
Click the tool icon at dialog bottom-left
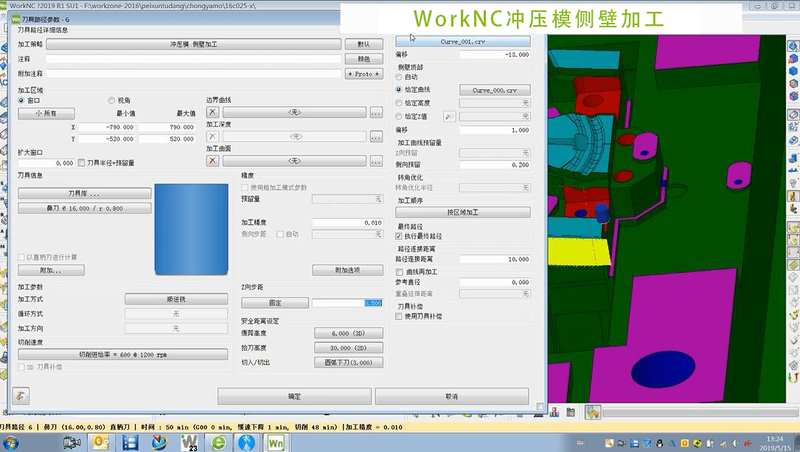coord(21,395)
